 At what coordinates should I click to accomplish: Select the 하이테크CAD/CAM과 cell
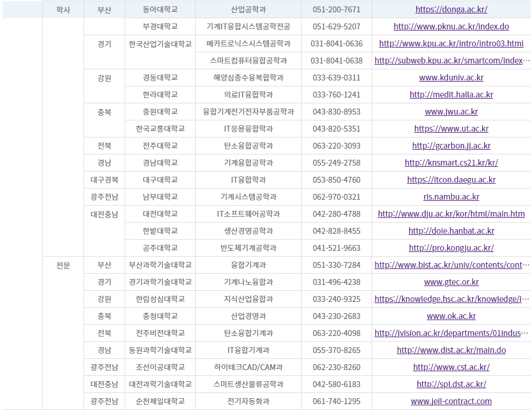click(248, 367)
